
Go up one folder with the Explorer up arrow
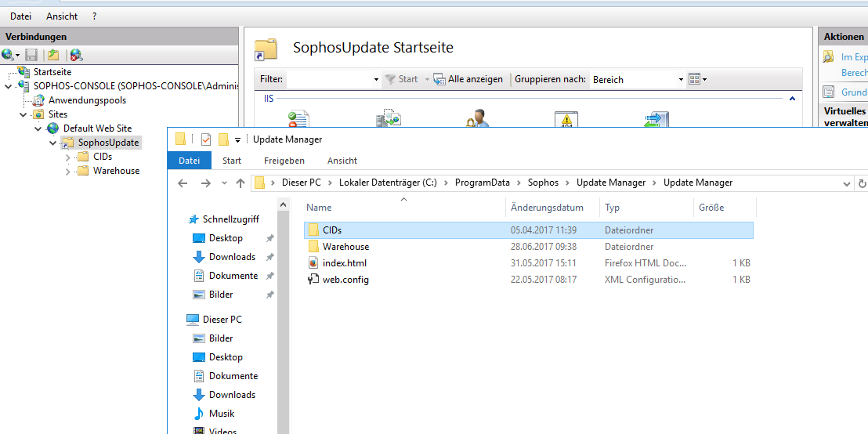pos(241,183)
